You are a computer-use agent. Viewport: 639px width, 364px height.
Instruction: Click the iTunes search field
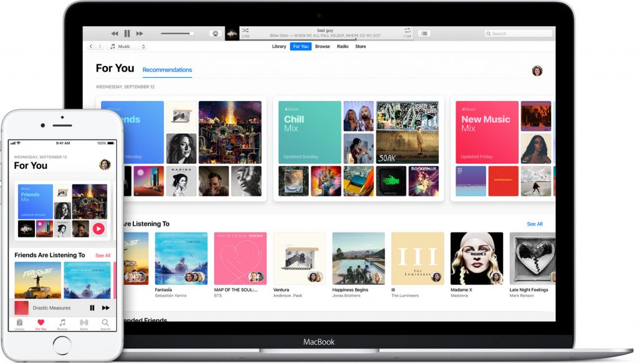coord(518,34)
